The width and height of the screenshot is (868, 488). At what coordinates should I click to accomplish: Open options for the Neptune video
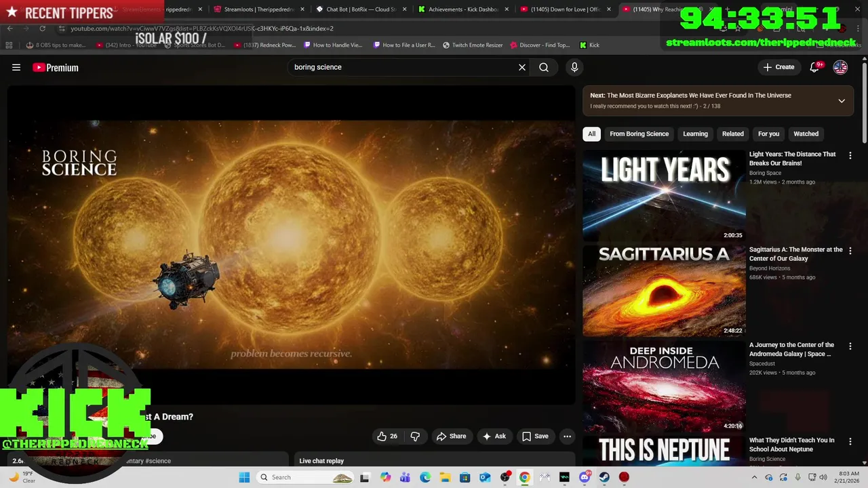click(x=850, y=441)
